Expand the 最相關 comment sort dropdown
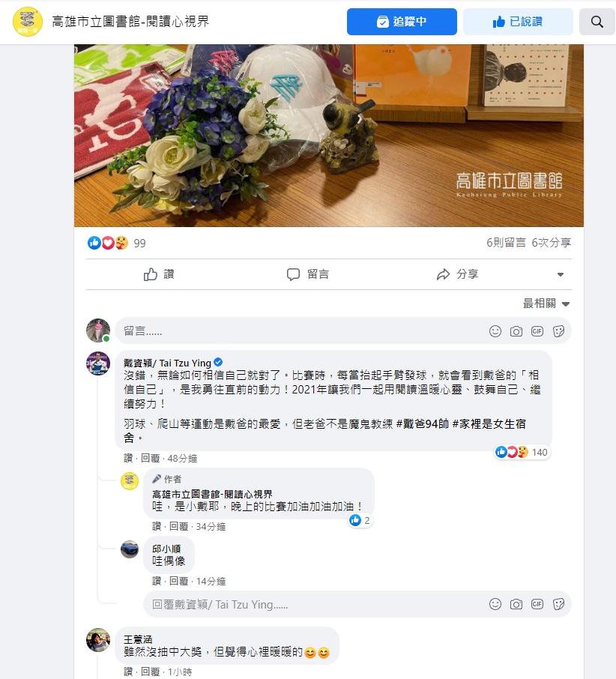The width and height of the screenshot is (616, 679). [546, 304]
